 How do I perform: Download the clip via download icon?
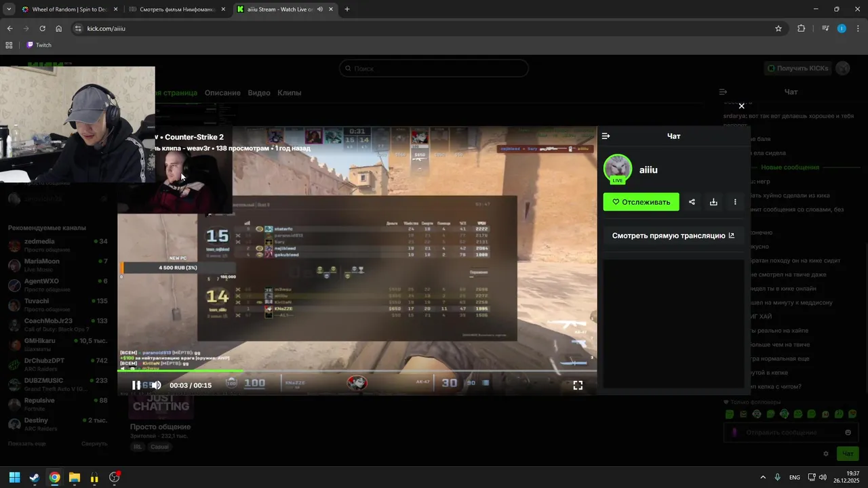coord(713,201)
